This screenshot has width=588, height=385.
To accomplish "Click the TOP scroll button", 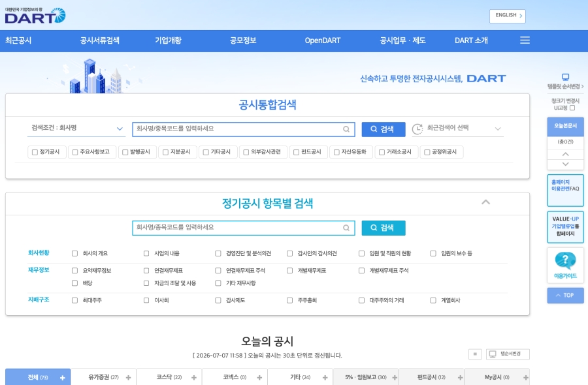I will 565,295.
